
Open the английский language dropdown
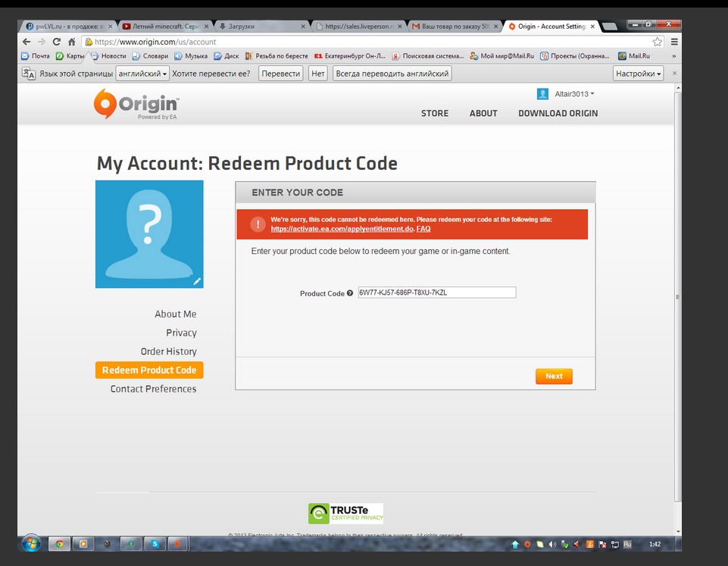point(142,73)
